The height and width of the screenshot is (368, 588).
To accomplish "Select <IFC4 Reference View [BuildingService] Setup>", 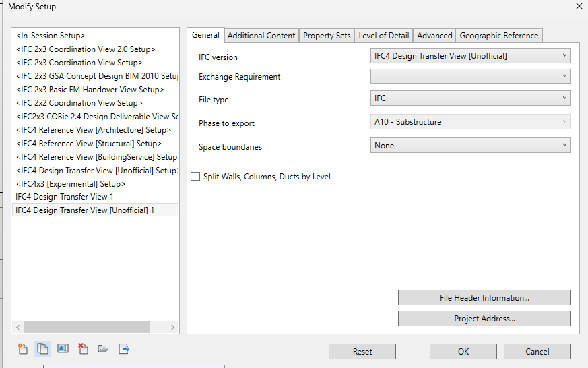I will pos(95,157).
